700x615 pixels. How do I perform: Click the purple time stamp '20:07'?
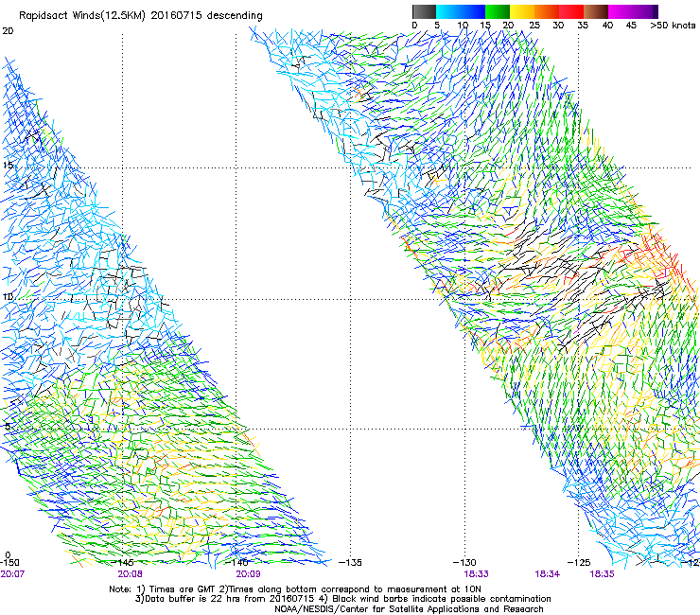coord(12,574)
